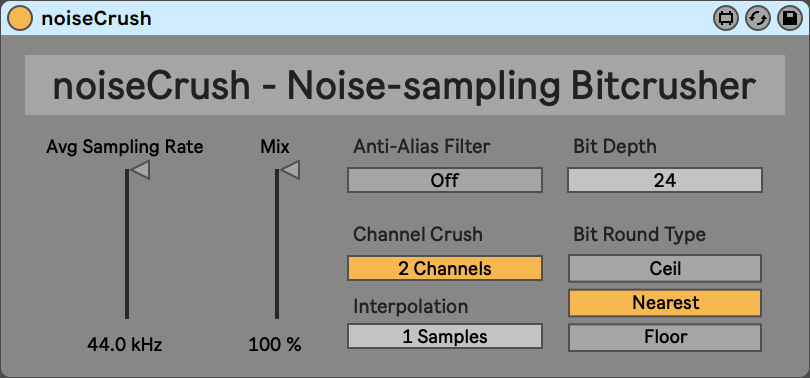Click the save preset floppy disk icon
The width and height of the screenshot is (810, 378).
(x=790, y=19)
